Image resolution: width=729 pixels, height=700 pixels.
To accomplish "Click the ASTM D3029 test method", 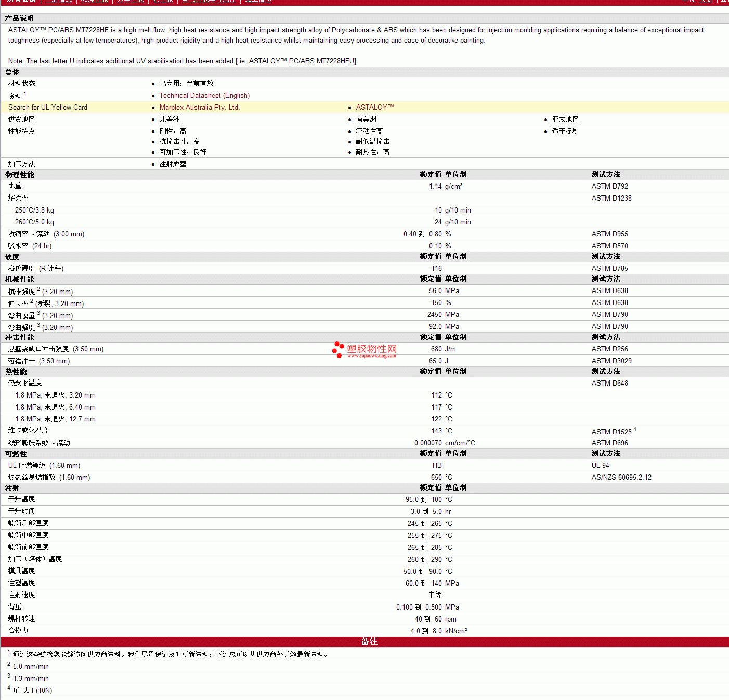I will [612, 361].
